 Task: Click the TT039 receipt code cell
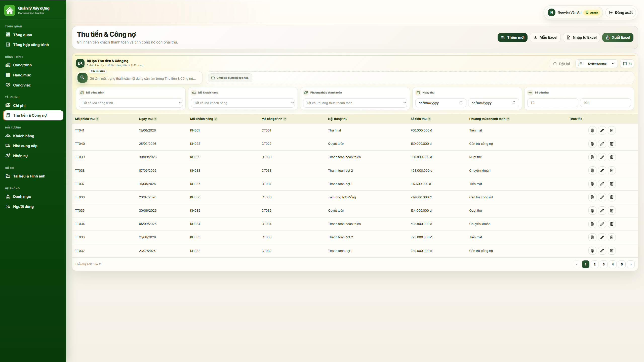(80, 157)
